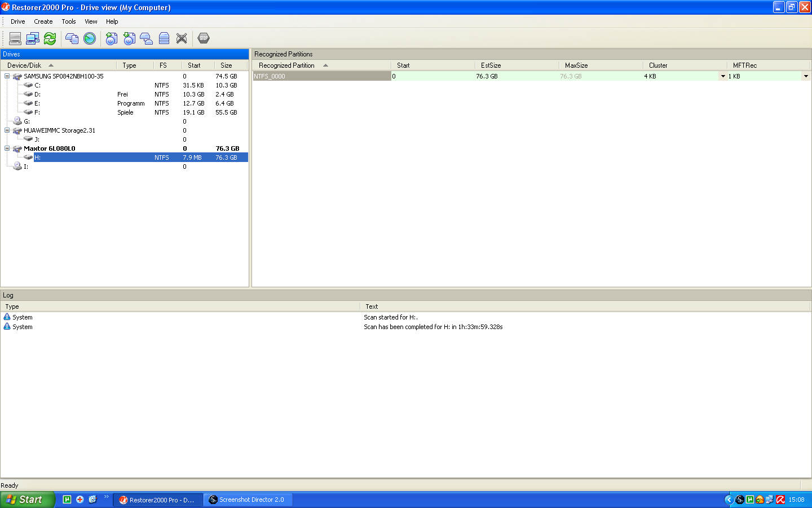This screenshot has height=508, width=812.
Task: Click the 'Scan has been completed' log entry
Action: 433,327
